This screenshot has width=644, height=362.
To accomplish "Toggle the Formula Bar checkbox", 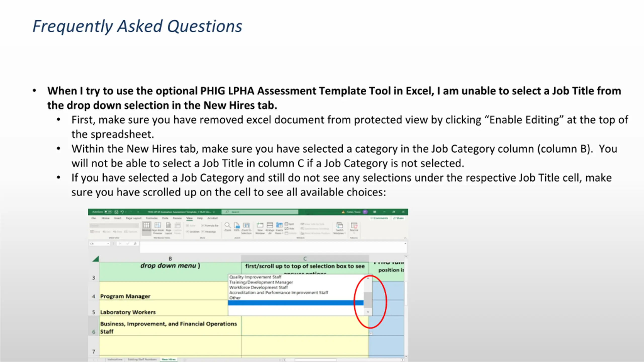I will point(203,225).
